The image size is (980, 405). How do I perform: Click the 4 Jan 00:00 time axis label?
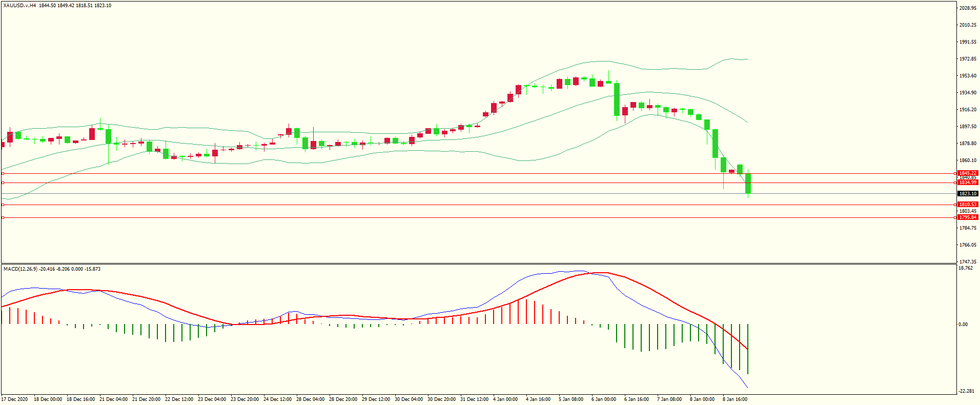tap(505, 399)
